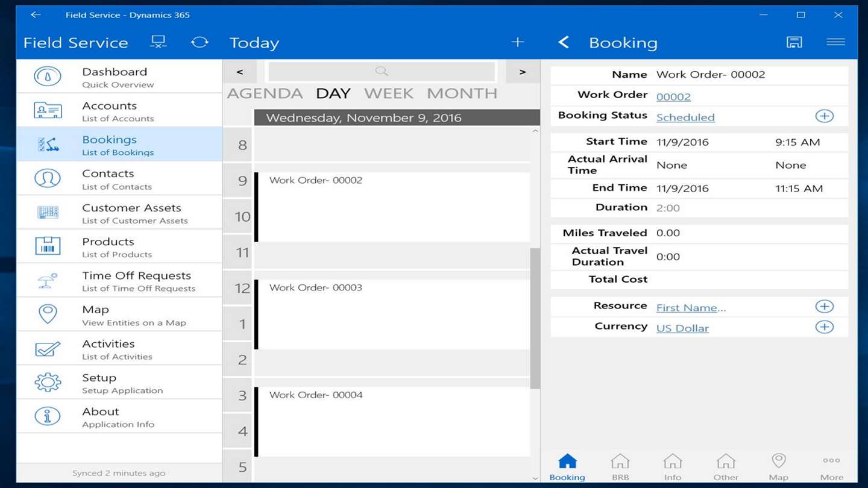Viewport: 868px width, 488px height.
Task: Open the Dashboard compass icon
Action: [48, 77]
